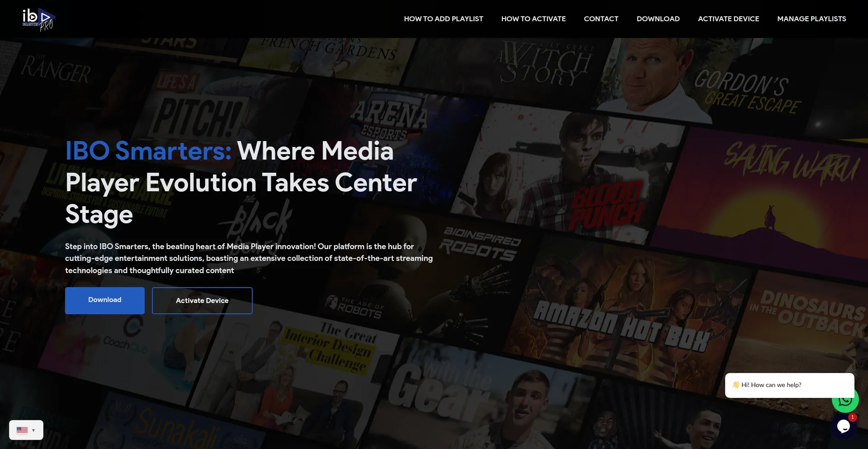Open the live chat bubble widget
Screen dimensions: 868x449
coord(844,426)
